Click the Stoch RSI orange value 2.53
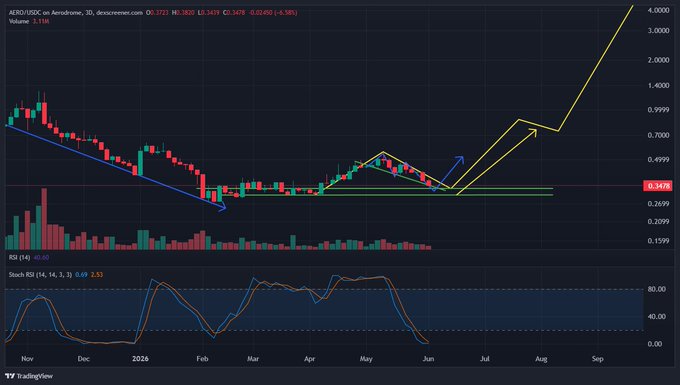This screenshot has height=385, width=680. (97, 275)
